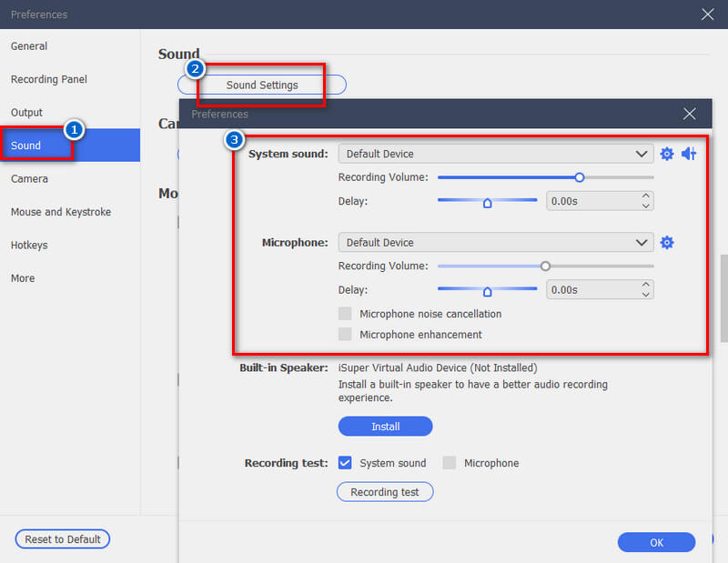Enable Microphone noise cancellation checkbox
Screen dimensions: 728x563
[x=345, y=314]
